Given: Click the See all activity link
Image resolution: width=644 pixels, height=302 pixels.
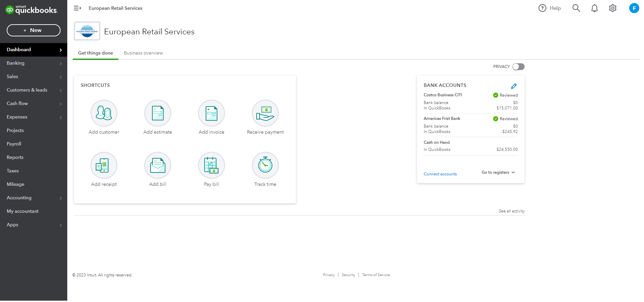Looking at the screenshot, I should pyautogui.click(x=512, y=211).
